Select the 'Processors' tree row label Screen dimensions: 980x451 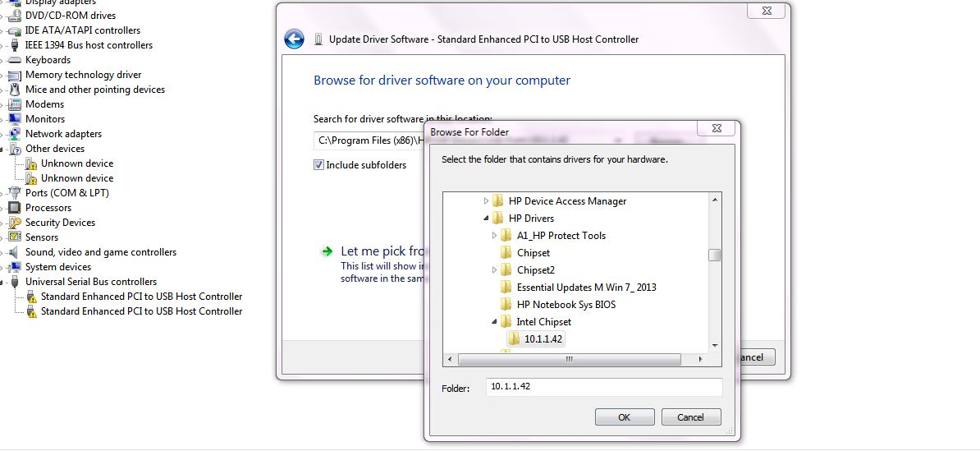(x=48, y=208)
